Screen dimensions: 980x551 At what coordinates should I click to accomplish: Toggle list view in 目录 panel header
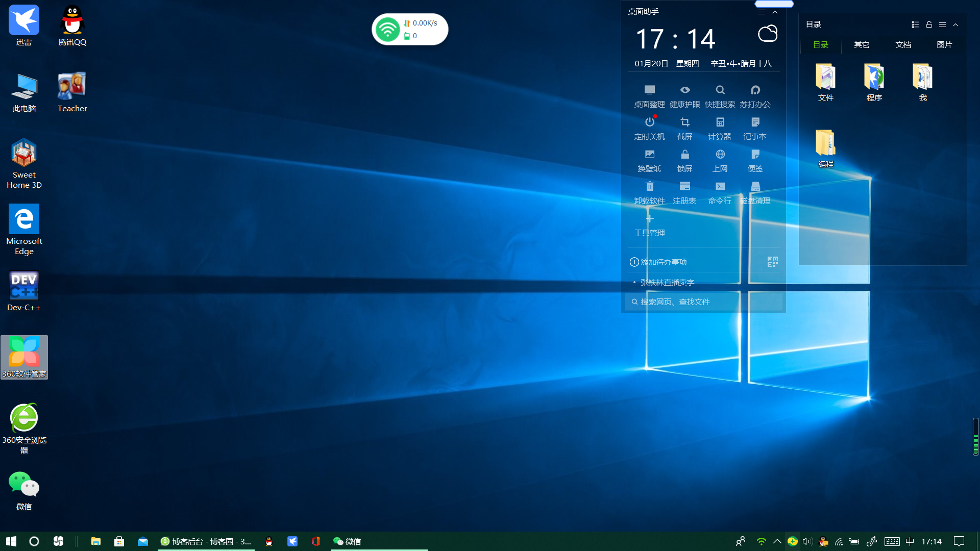click(915, 24)
